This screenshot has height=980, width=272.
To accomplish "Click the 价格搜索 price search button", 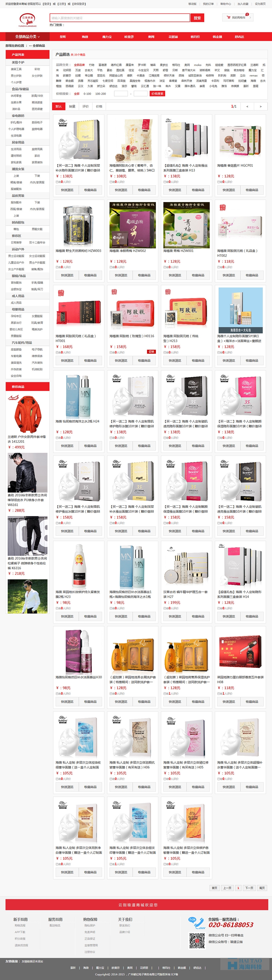I will coord(157,94).
